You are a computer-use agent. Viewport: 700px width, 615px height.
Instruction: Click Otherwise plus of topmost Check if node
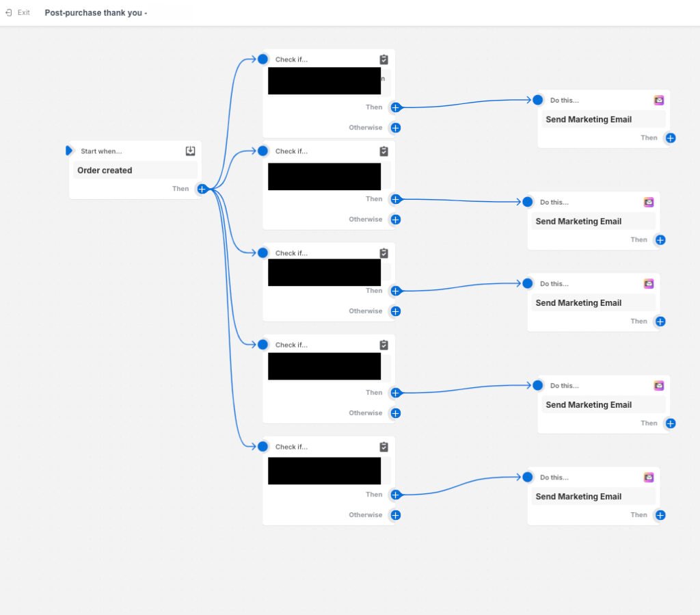396,128
